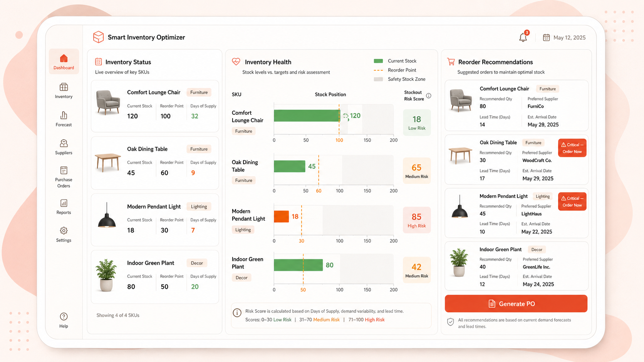Click Critical Order Now for Modern Pendant Light
Viewport: 644px width, 362px height.
[x=572, y=202]
